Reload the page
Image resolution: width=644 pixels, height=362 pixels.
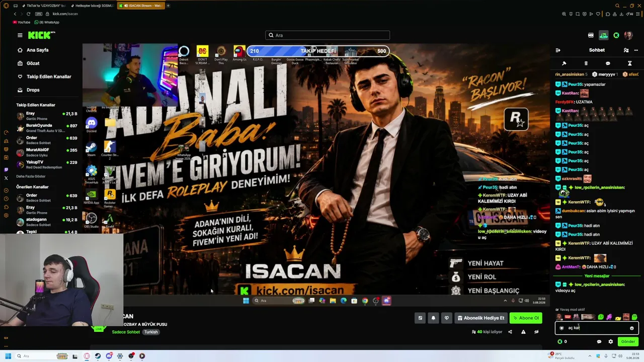tap(28, 14)
